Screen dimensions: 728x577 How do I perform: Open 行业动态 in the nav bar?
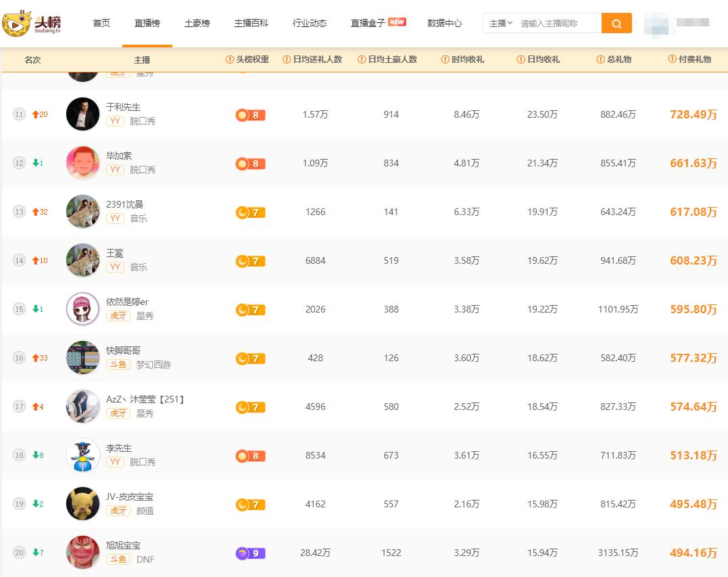click(310, 23)
